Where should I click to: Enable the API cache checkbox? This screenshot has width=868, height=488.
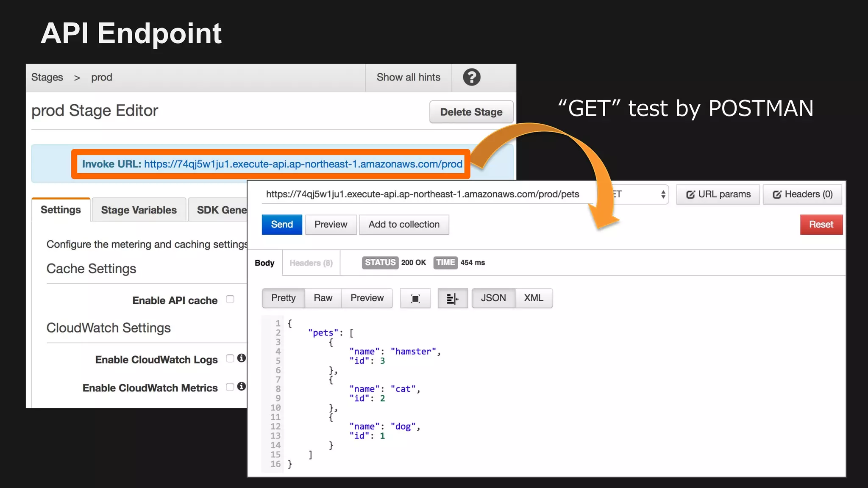coord(230,299)
